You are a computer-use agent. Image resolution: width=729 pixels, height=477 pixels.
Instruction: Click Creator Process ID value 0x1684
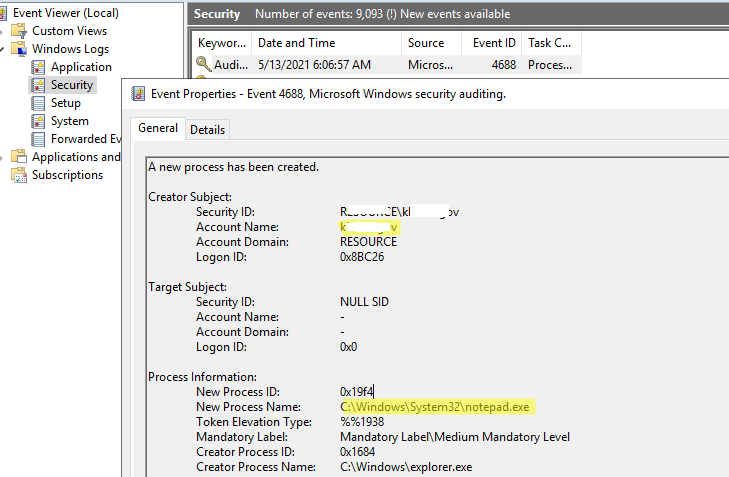pos(358,452)
